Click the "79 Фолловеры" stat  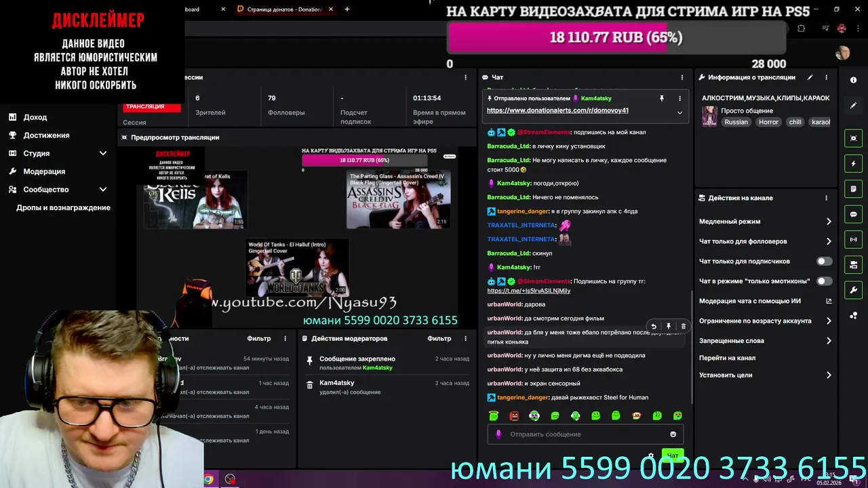click(286, 105)
